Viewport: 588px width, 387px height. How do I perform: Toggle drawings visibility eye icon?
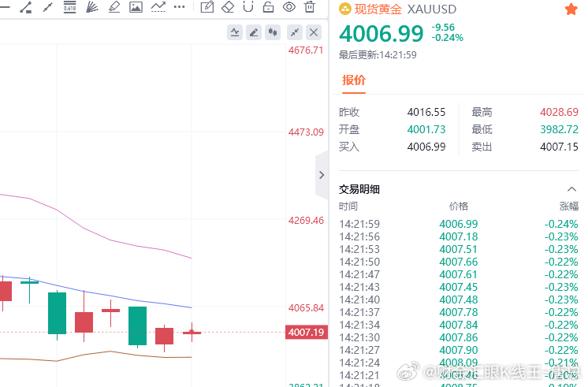[289, 7]
